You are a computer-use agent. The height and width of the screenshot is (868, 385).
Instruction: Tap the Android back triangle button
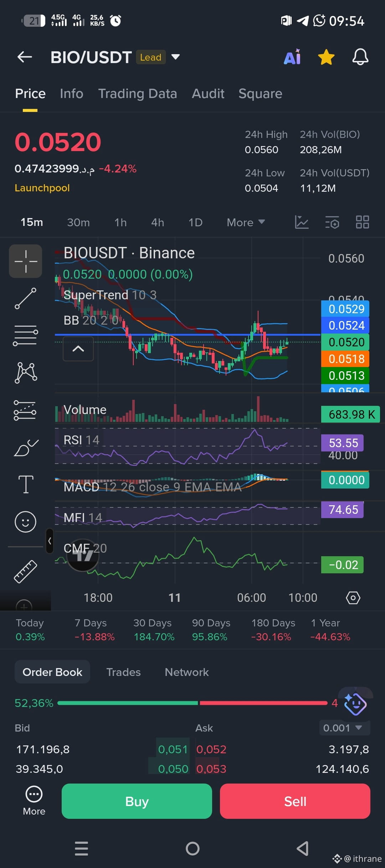pyautogui.click(x=303, y=848)
